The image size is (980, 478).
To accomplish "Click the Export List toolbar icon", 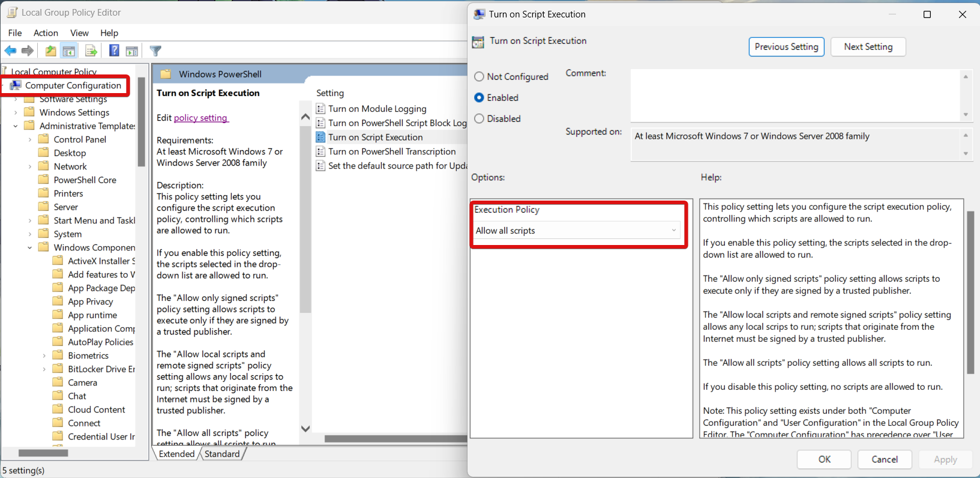I will pyautogui.click(x=91, y=51).
